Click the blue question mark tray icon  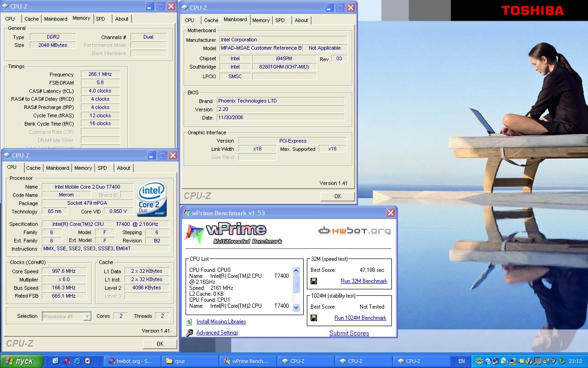[x=488, y=361]
